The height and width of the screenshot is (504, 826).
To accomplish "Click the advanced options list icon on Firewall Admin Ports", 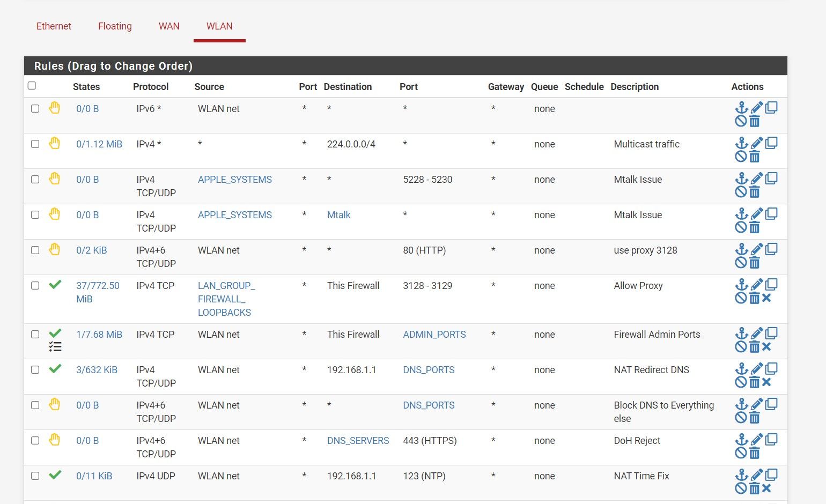I will tap(55, 347).
